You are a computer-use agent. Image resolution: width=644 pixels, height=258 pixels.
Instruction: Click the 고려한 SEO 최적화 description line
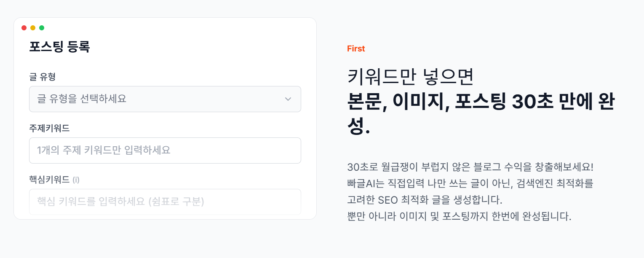(x=425, y=200)
